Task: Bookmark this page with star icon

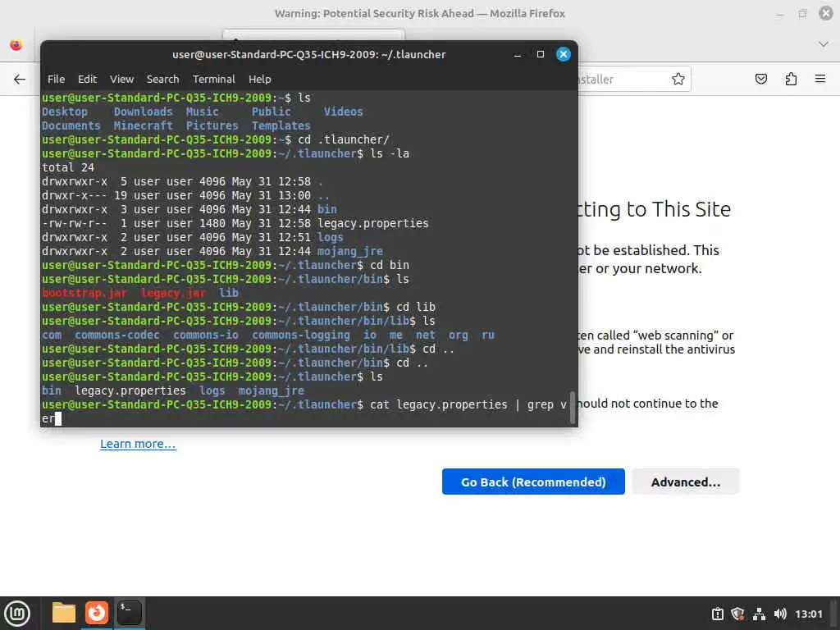Action: (678, 80)
